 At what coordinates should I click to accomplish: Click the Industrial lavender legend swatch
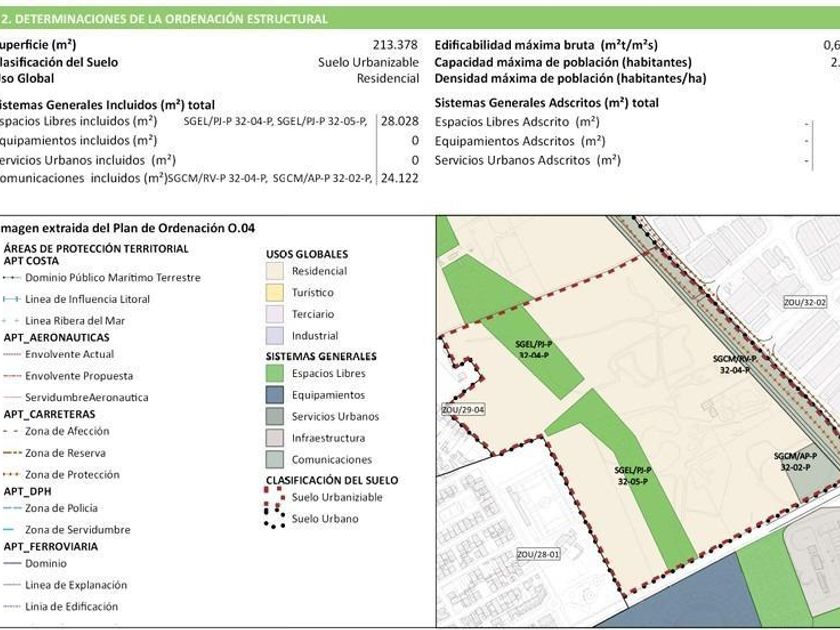coord(275,336)
